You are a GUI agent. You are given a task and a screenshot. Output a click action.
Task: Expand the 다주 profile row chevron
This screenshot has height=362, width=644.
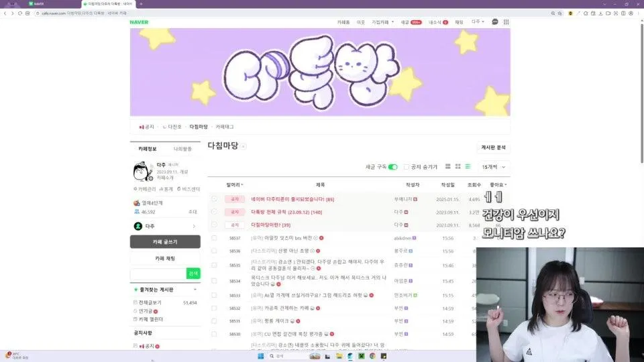(x=194, y=226)
